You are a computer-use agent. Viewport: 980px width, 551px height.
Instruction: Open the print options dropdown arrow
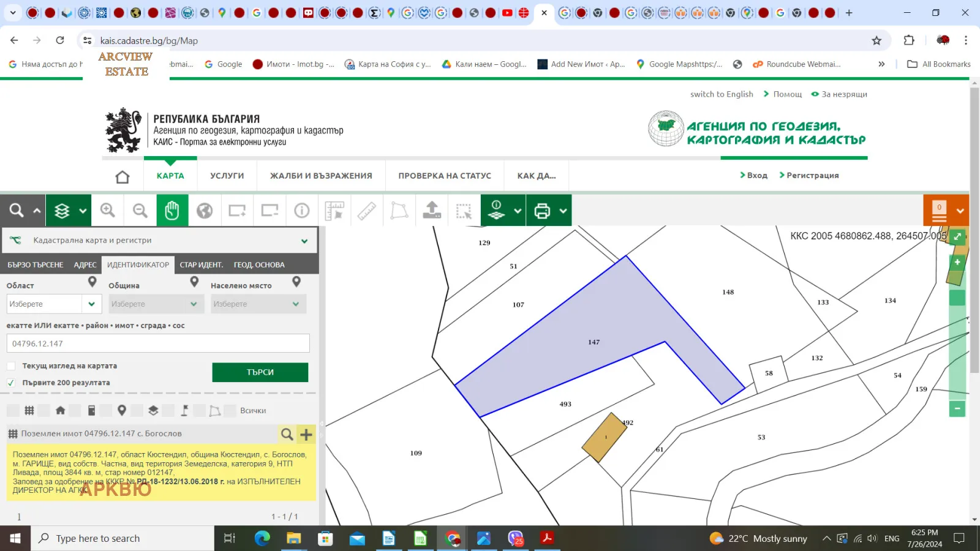pos(563,211)
